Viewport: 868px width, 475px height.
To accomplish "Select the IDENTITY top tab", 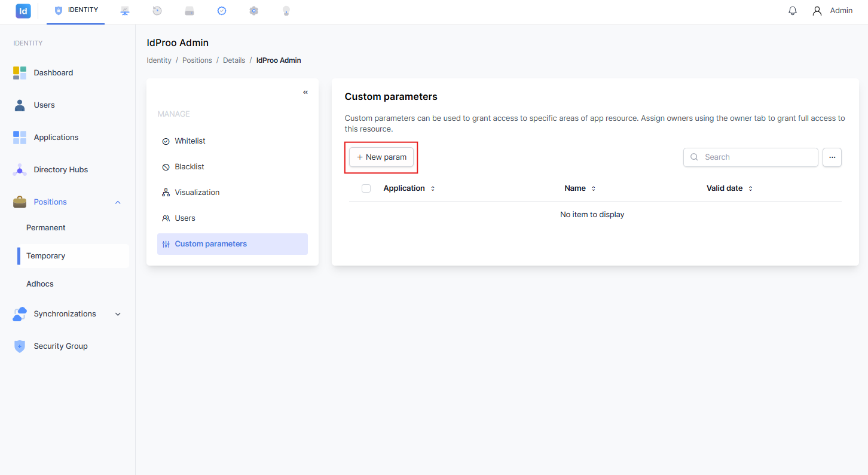I will (x=76, y=11).
